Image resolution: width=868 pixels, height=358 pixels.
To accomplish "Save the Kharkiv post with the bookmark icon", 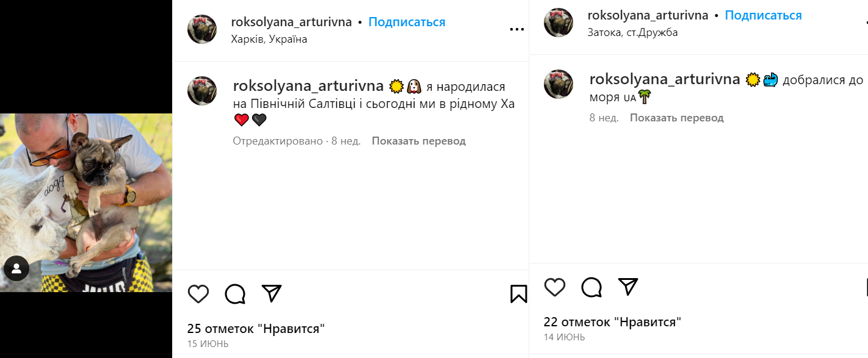I will [518, 294].
